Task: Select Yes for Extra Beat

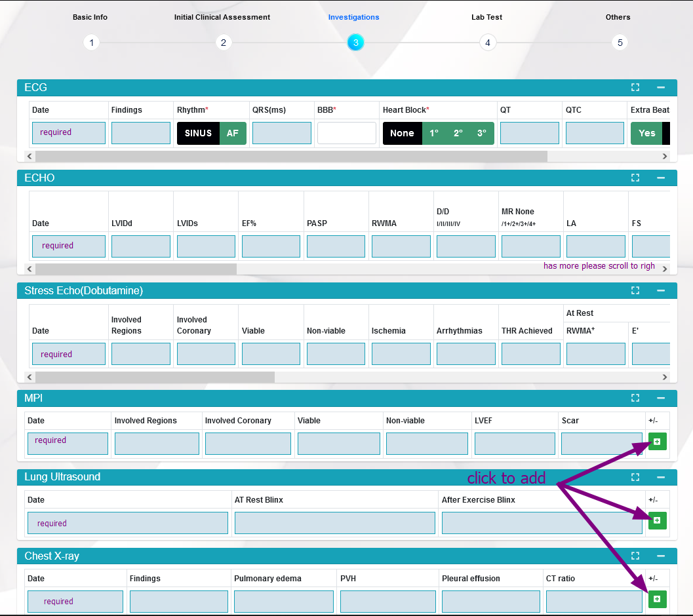Action: 646,133
